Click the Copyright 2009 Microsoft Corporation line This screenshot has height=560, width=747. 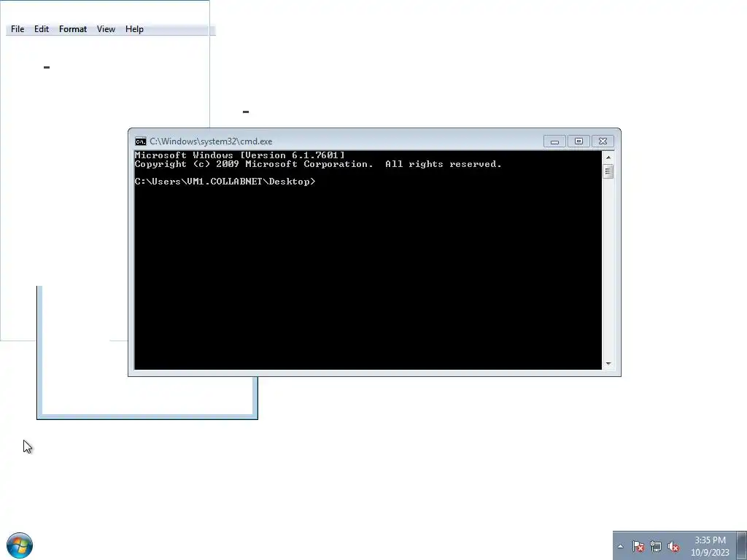318,164
